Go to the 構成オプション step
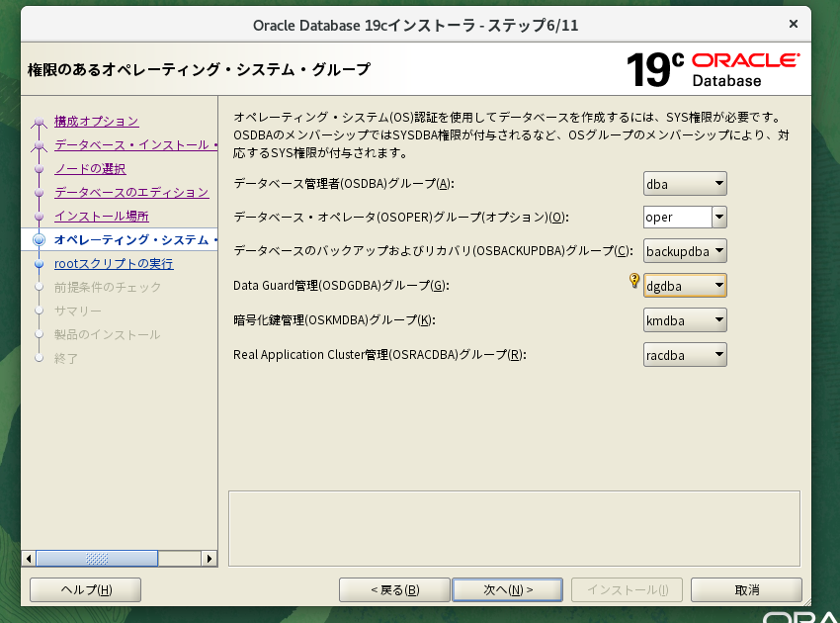 pos(97,122)
